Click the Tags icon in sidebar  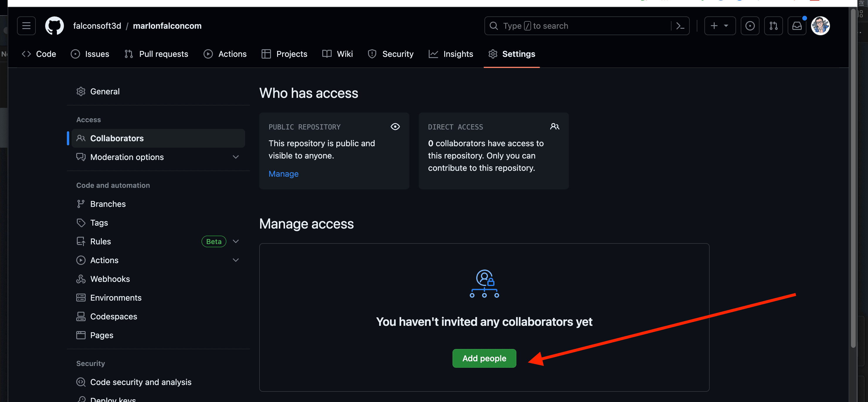click(81, 223)
